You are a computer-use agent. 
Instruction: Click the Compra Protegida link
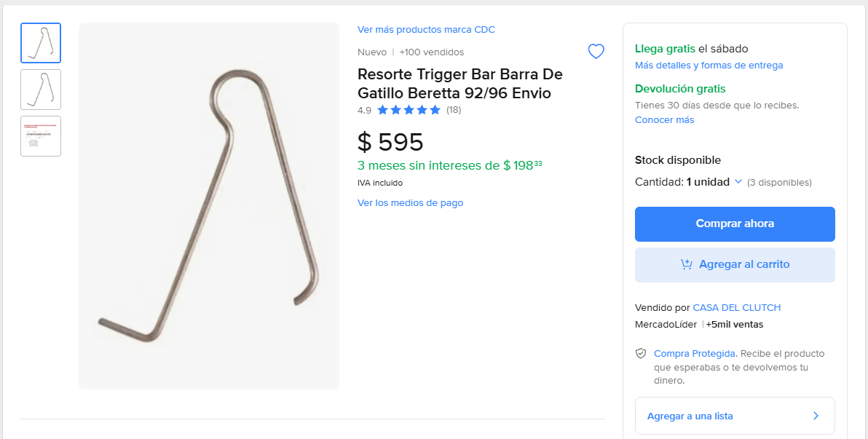(x=695, y=353)
